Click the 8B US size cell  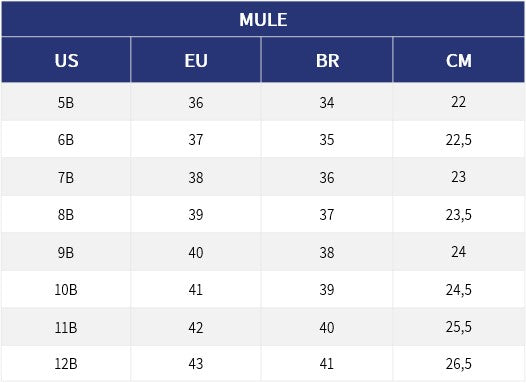(x=66, y=215)
